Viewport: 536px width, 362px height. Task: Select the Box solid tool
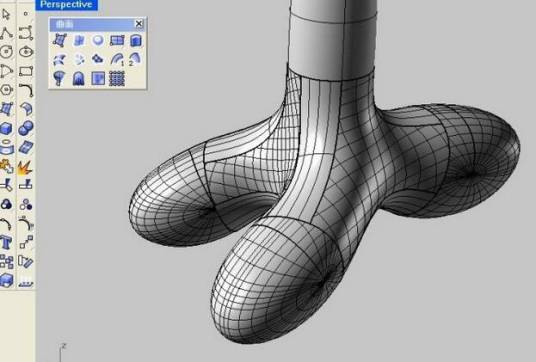tap(6, 128)
